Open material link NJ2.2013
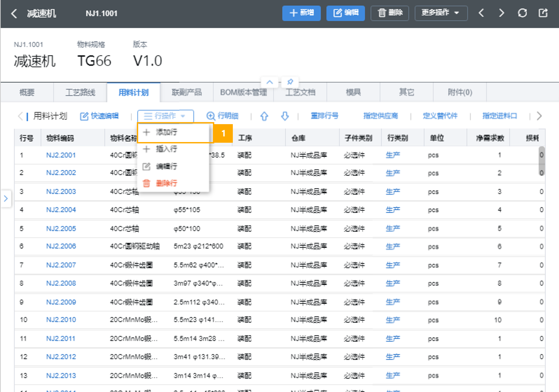 61,376
